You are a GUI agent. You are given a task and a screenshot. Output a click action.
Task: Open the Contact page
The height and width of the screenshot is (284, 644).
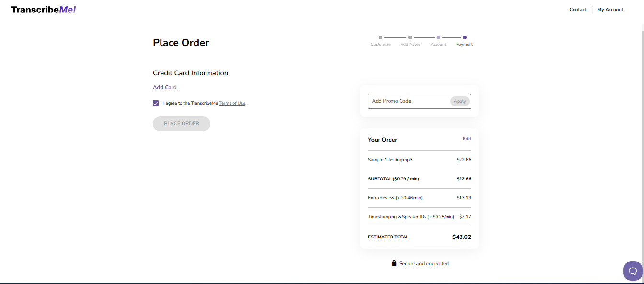(578, 9)
